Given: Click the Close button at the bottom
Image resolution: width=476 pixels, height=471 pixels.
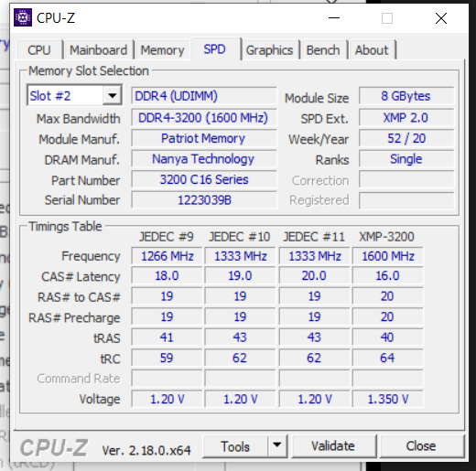Looking at the screenshot, I should [x=421, y=446].
